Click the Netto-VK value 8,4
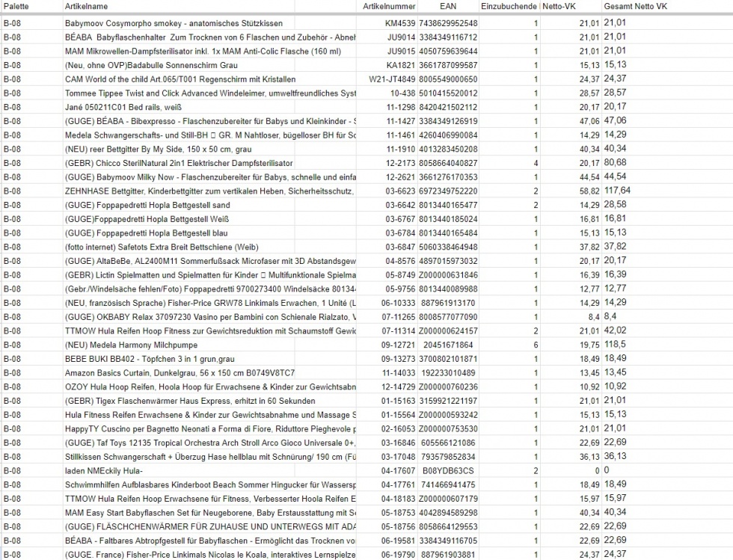The image size is (733, 560). [x=594, y=318]
